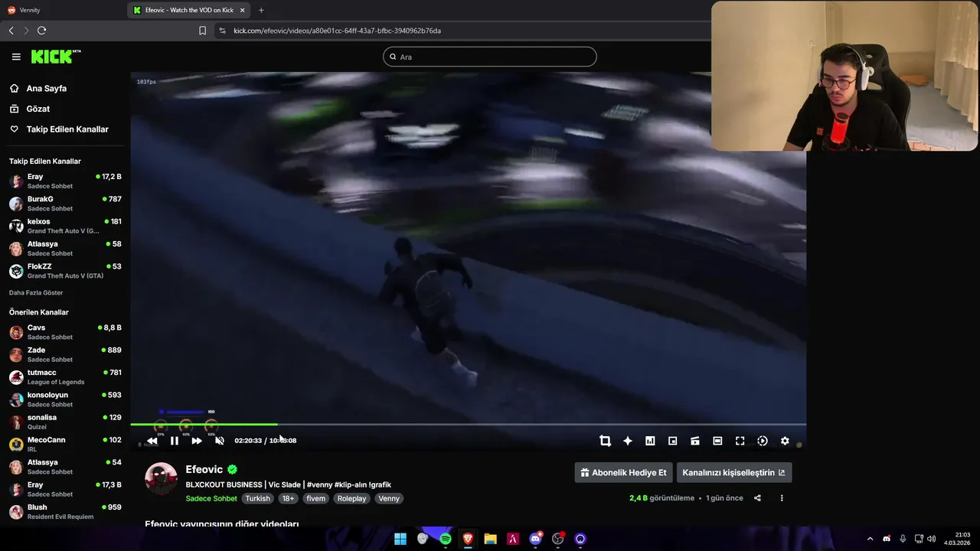Click the KICK logo
The height and width of the screenshot is (551, 980).
56,57
